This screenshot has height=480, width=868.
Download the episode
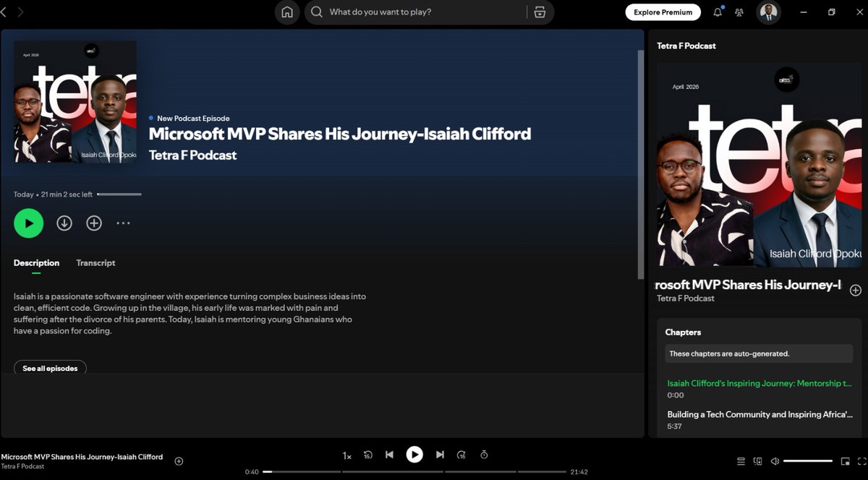[x=64, y=223]
